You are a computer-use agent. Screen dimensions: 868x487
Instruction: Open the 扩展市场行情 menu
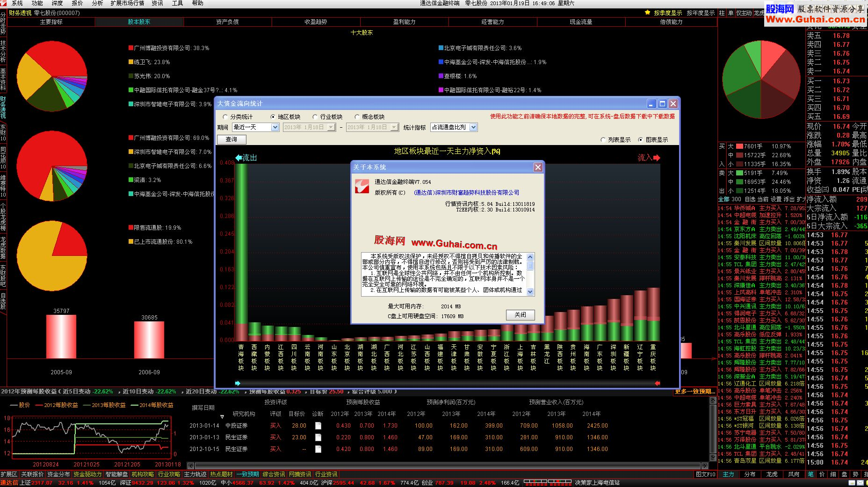click(127, 3)
